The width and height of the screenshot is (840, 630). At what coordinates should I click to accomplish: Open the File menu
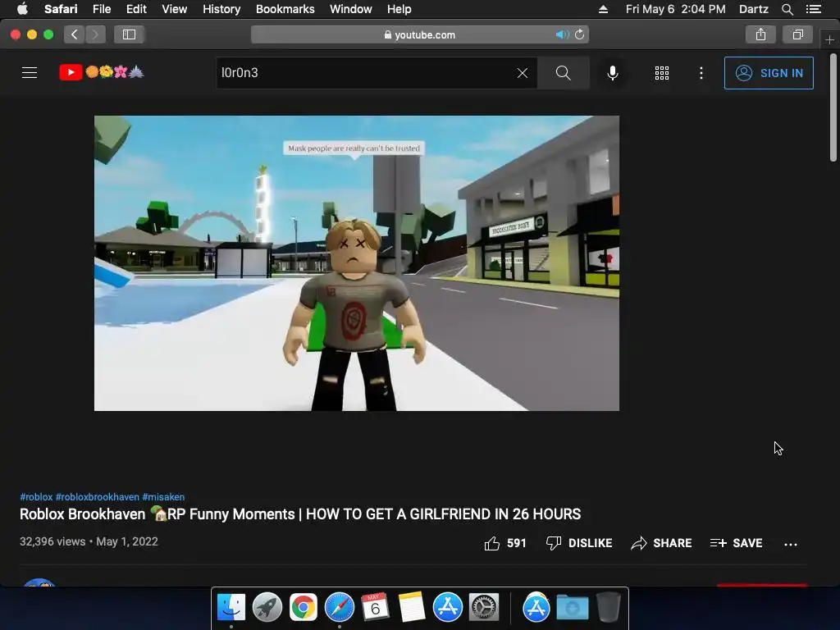click(101, 9)
